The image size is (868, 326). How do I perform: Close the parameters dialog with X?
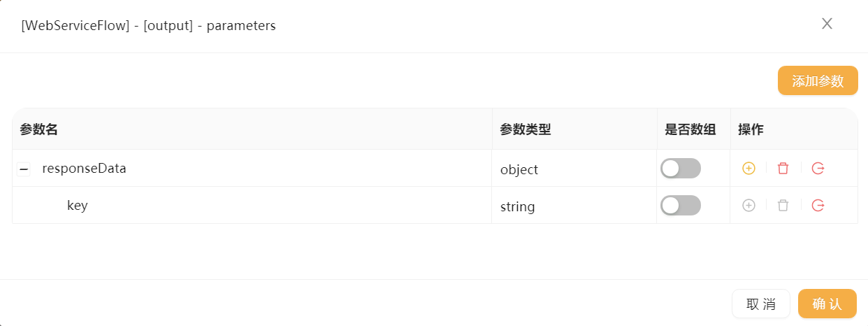[x=827, y=24]
